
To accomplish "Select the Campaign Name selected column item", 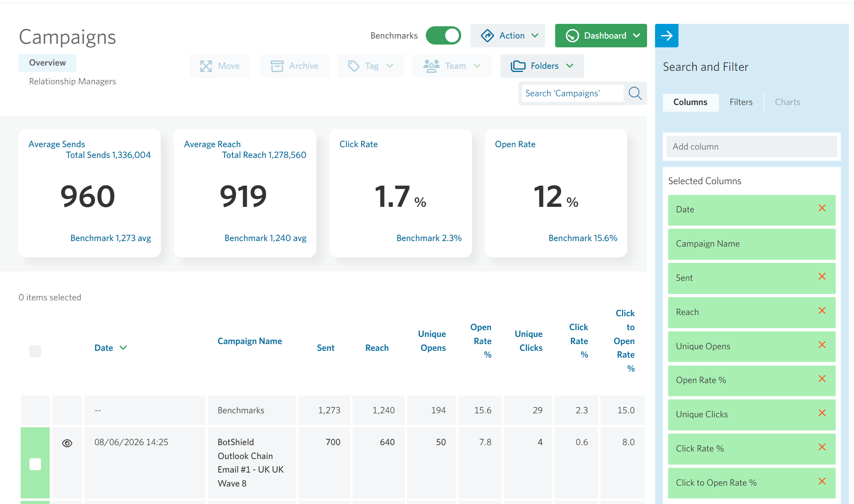I will click(752, 244).
